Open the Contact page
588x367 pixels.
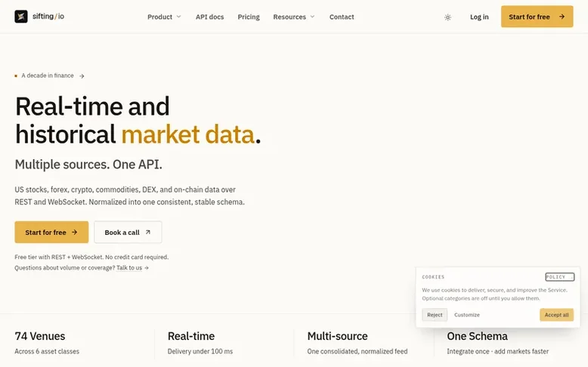342,17
